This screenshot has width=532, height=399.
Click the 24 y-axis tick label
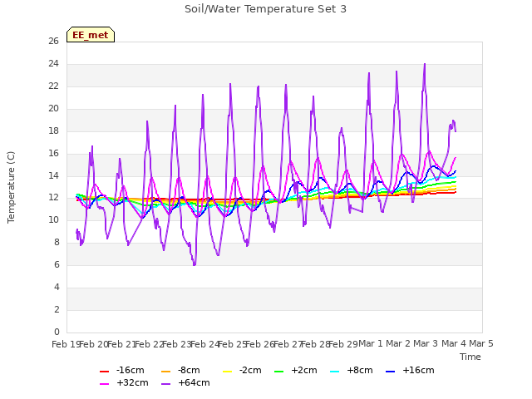(x=53, y=63)
